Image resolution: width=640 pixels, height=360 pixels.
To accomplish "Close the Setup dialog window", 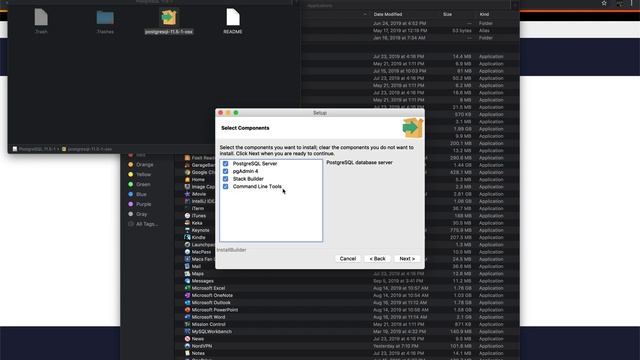I will point(221,113).
